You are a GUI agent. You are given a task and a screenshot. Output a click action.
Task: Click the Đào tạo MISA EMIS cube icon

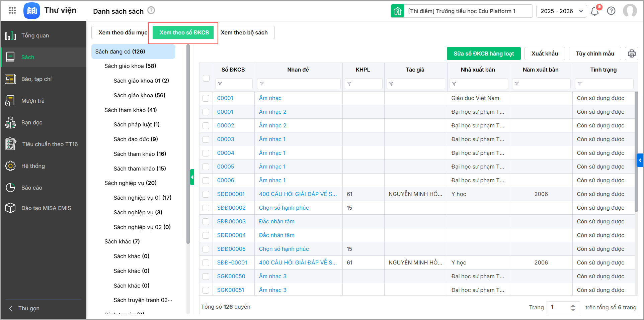point(10,208)
